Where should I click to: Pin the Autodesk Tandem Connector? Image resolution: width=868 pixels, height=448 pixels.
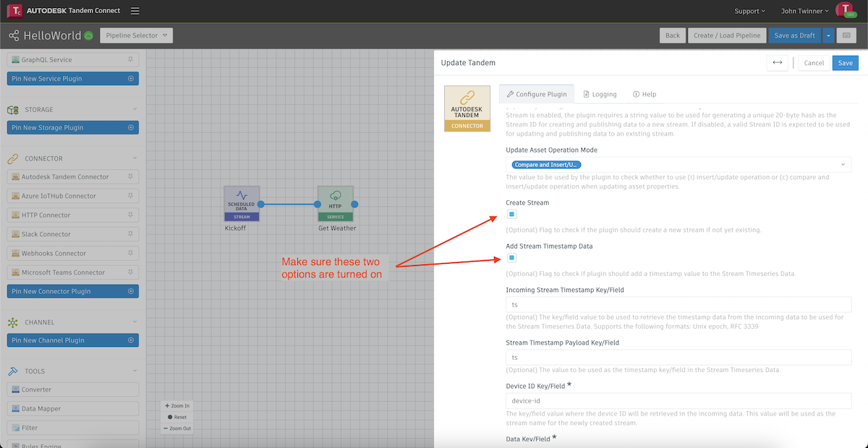point(131,176)
